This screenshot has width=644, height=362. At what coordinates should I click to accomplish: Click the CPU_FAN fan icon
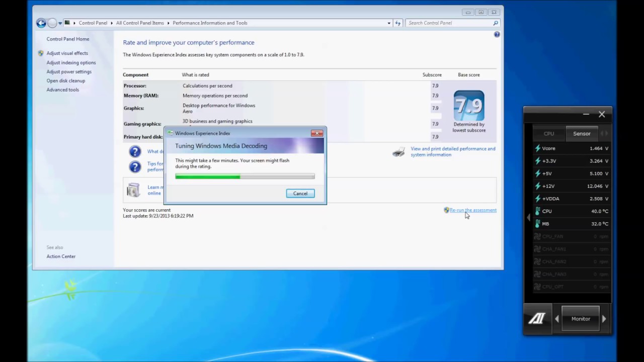(537, 236)
